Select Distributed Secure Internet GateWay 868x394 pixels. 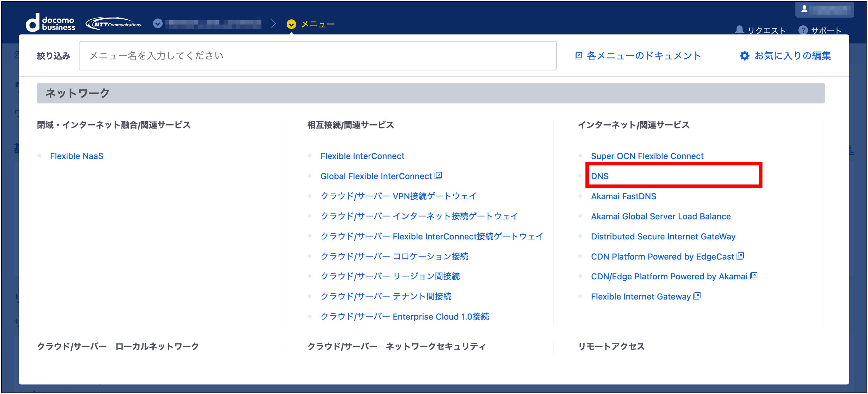coord(663,236)
